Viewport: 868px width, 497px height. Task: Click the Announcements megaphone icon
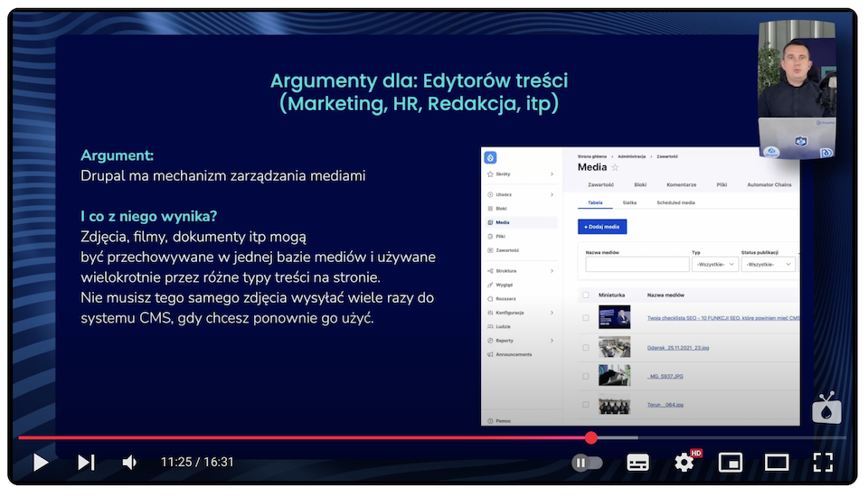pos(490,354)
